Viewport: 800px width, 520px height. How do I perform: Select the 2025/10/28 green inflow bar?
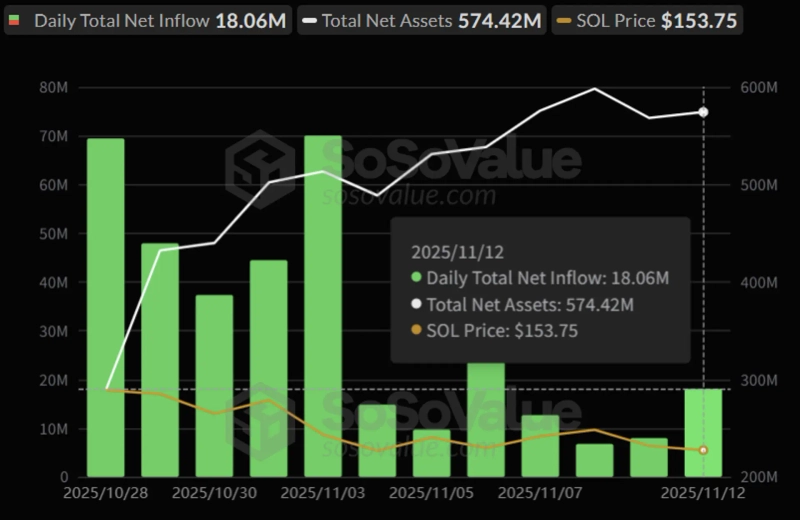[106, 307]
